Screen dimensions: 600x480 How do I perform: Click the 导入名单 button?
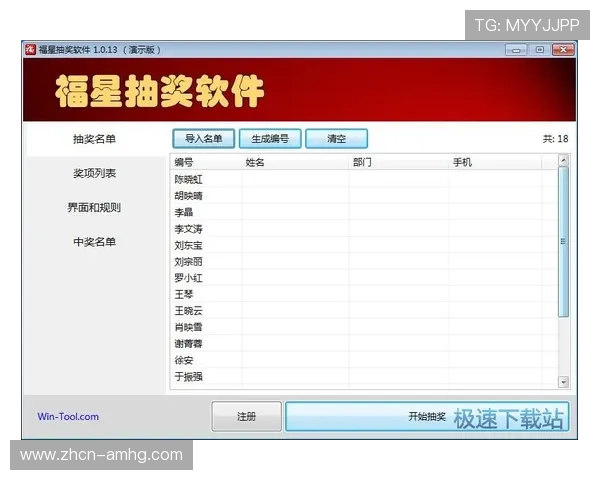click(204, 139)
